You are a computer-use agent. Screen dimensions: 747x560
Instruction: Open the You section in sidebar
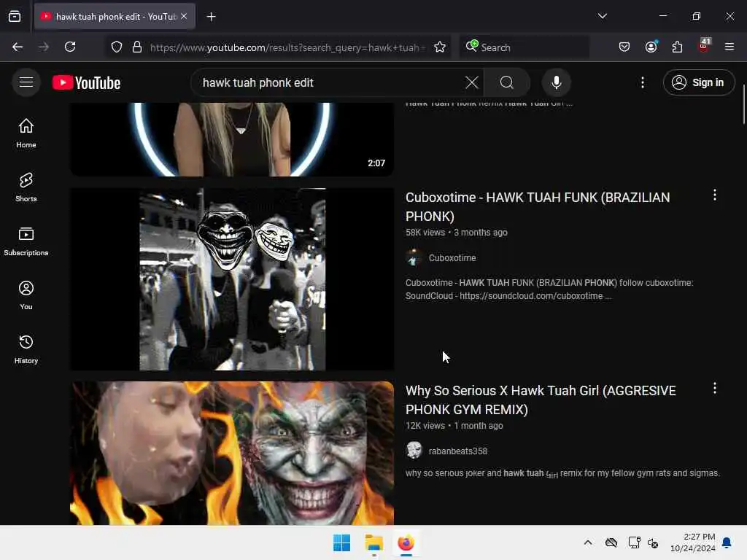point(26,295)
